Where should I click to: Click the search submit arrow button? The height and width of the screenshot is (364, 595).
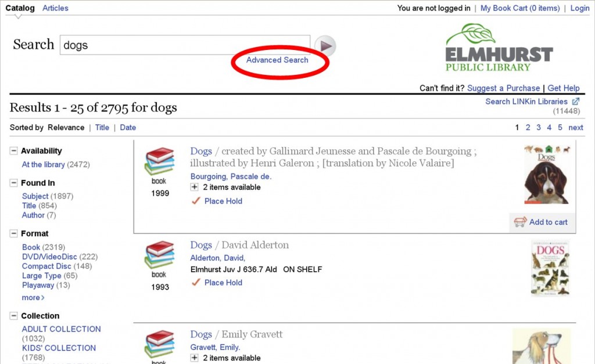tap(325, 46)
